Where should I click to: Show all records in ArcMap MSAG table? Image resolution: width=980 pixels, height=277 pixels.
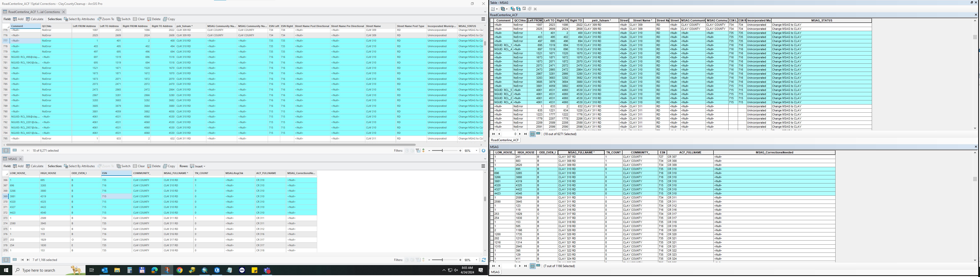(x=533, y=266)
